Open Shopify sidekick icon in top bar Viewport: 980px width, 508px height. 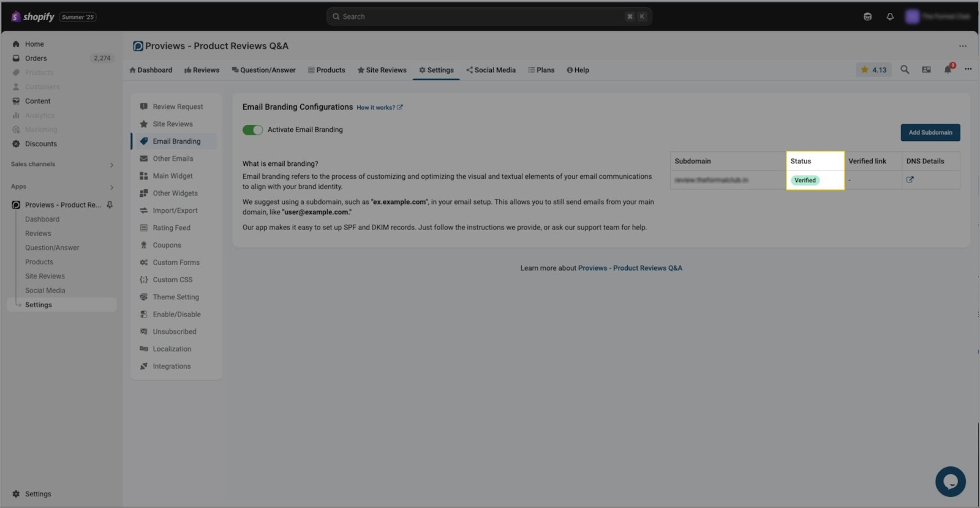[x=867, y=17]
